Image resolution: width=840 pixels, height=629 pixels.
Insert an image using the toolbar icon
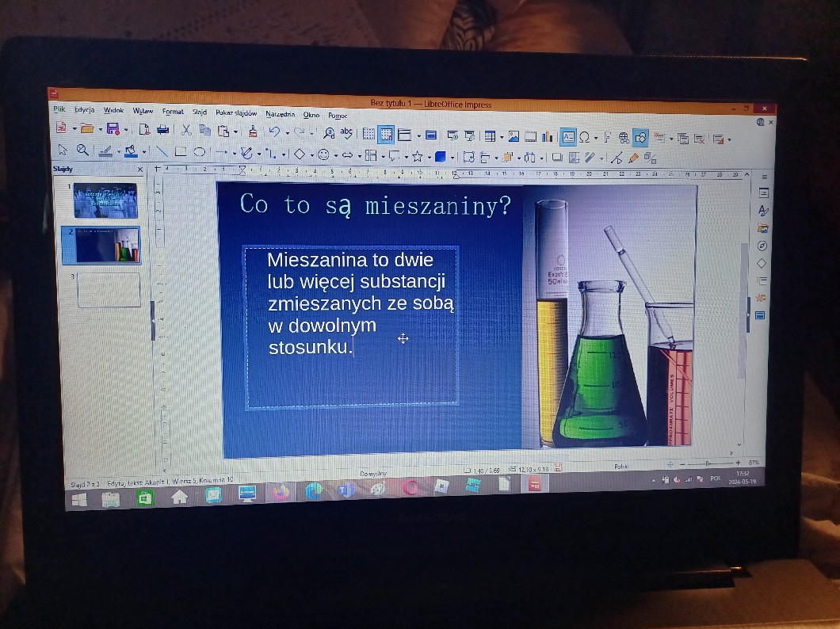[513, 136]
